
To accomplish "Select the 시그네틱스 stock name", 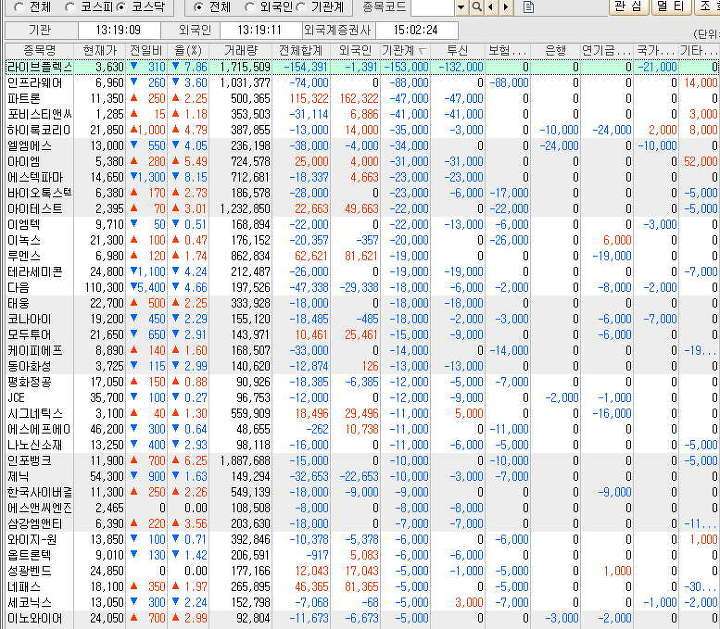I will [x=34, y=413].
